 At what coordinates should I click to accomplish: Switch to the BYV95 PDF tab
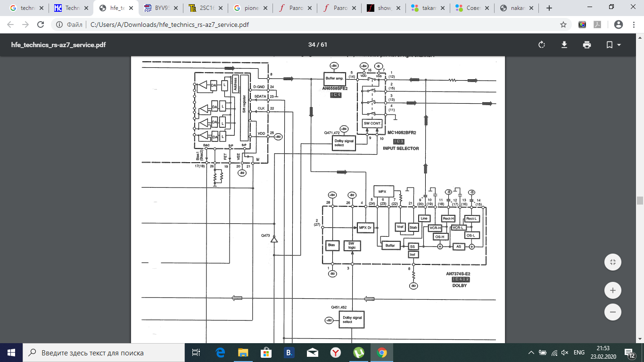click(160, 8)
